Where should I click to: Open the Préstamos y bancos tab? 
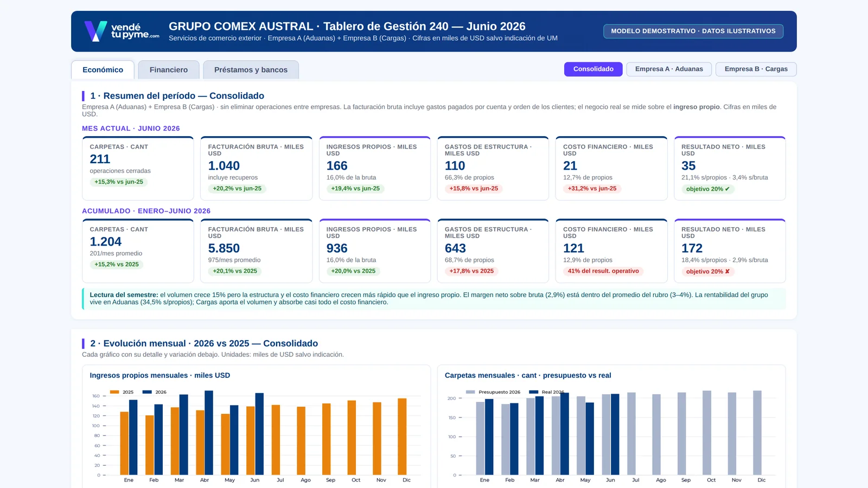coord(251,70)
